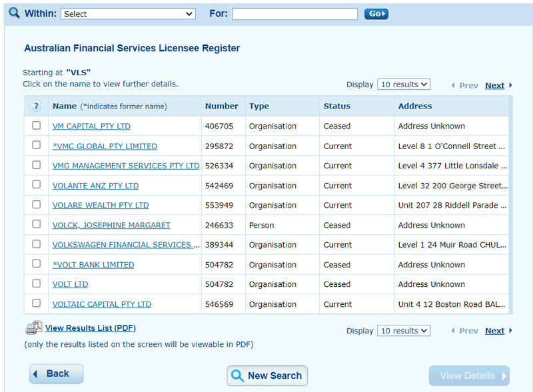Tick the VOLANTE ANZ PTY LTD checkbox
This screenshot has height=392, width=533.
[37, 184]
